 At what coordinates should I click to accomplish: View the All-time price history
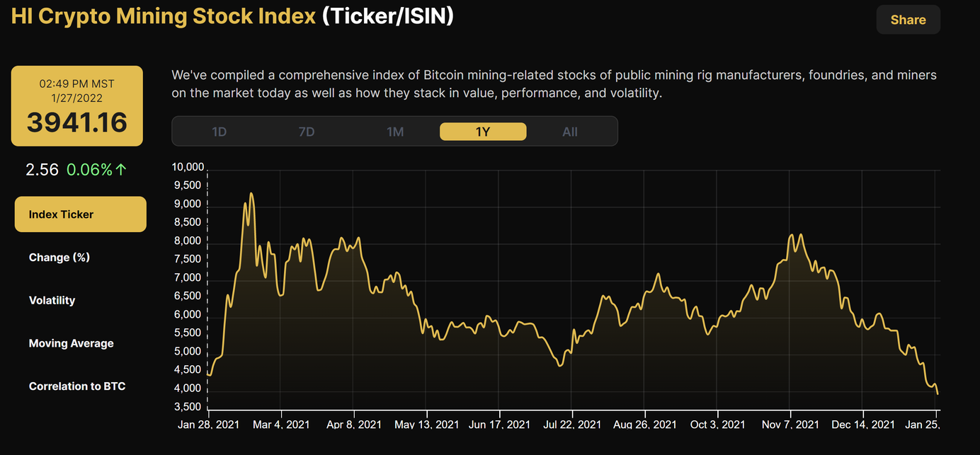click(x=570, y=131)
